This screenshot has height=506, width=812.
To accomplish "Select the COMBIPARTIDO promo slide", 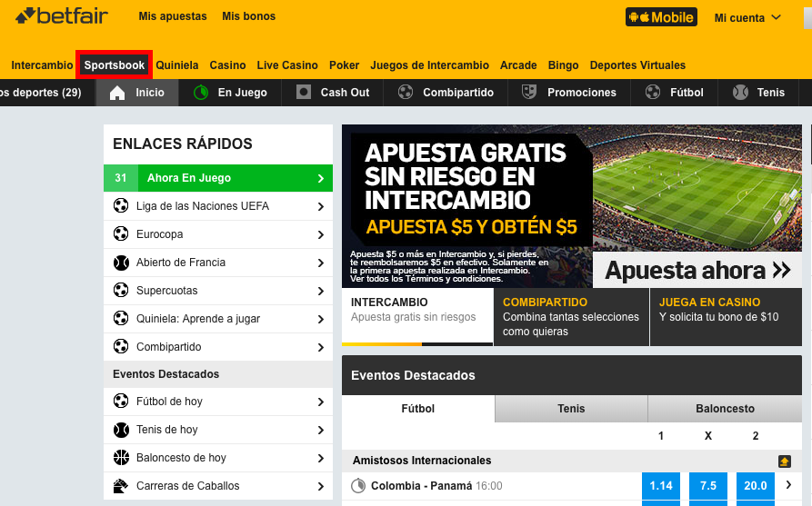I will pyautogui.click(x=571, y=317).
